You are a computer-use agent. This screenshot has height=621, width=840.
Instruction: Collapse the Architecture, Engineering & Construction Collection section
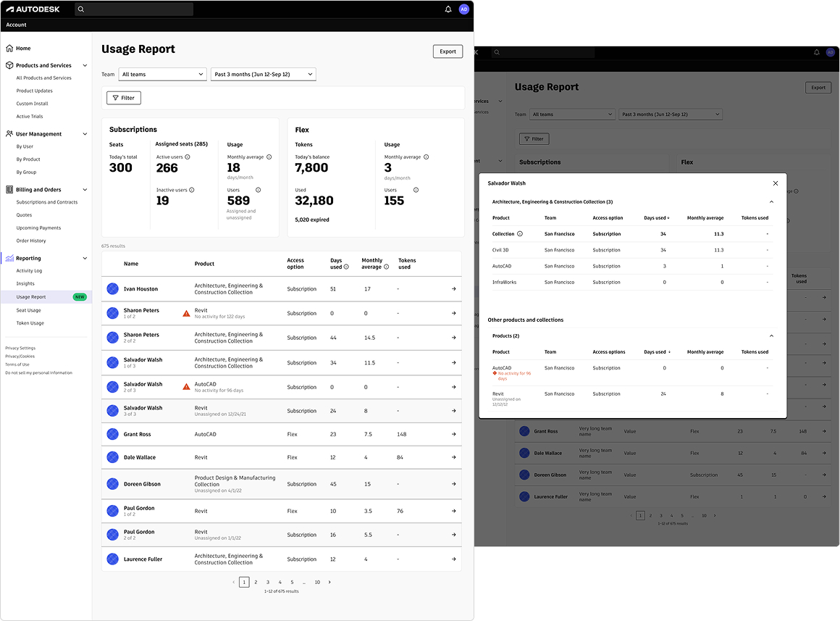771,201
